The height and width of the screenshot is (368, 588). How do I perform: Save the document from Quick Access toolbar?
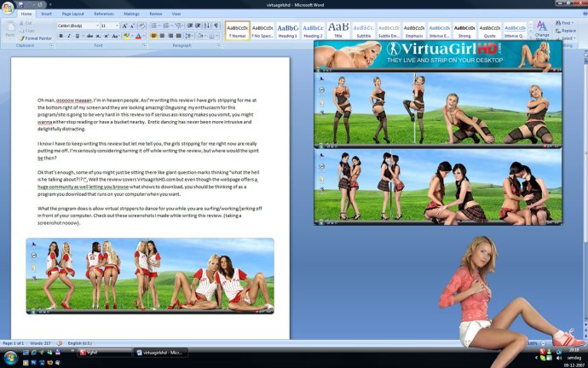21,5
